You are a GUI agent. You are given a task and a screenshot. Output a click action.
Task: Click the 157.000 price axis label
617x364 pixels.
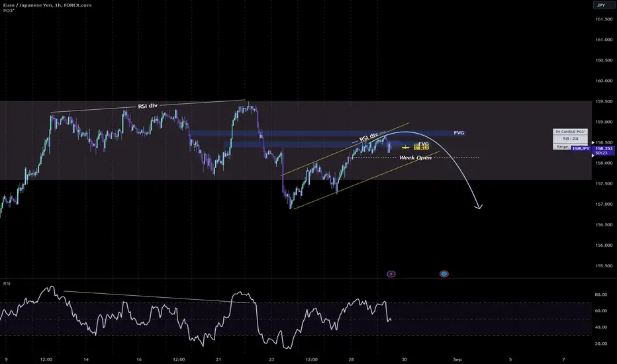tap(604, 204)
